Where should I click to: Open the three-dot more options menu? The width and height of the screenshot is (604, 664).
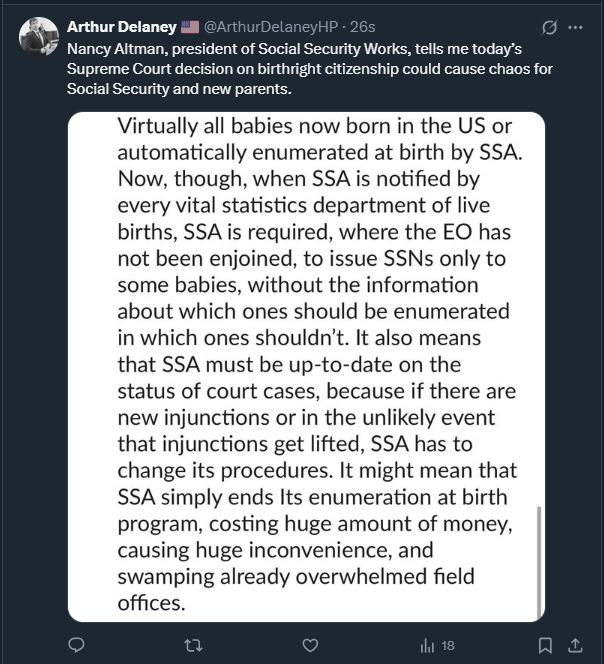point(575,28)
